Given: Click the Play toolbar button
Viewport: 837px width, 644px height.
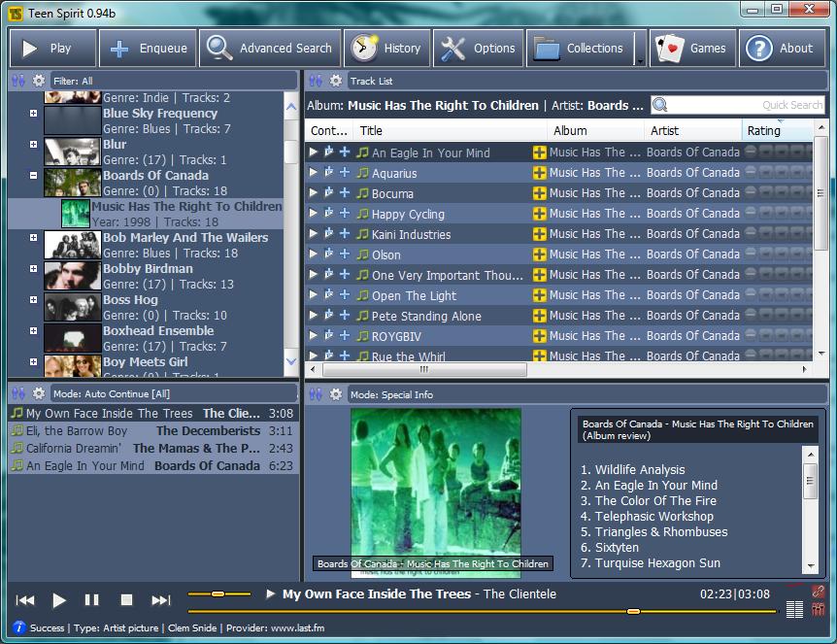Looking at the screenshot, I should pos(52,49).
